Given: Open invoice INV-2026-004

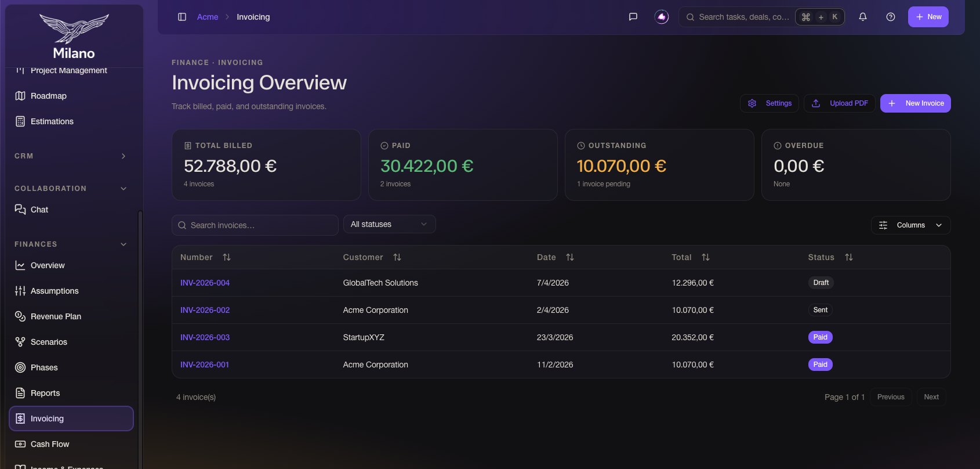Looking at the screenshot, I should 205,283.
